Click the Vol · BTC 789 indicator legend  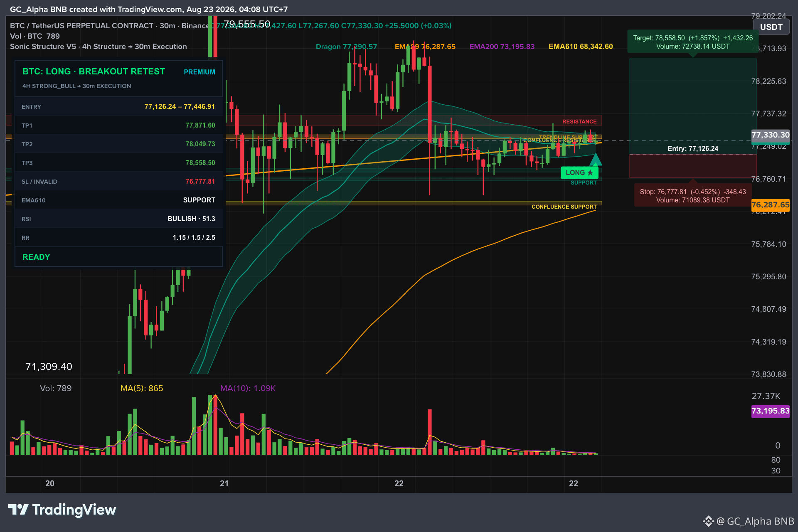click(x=35, y=36)
